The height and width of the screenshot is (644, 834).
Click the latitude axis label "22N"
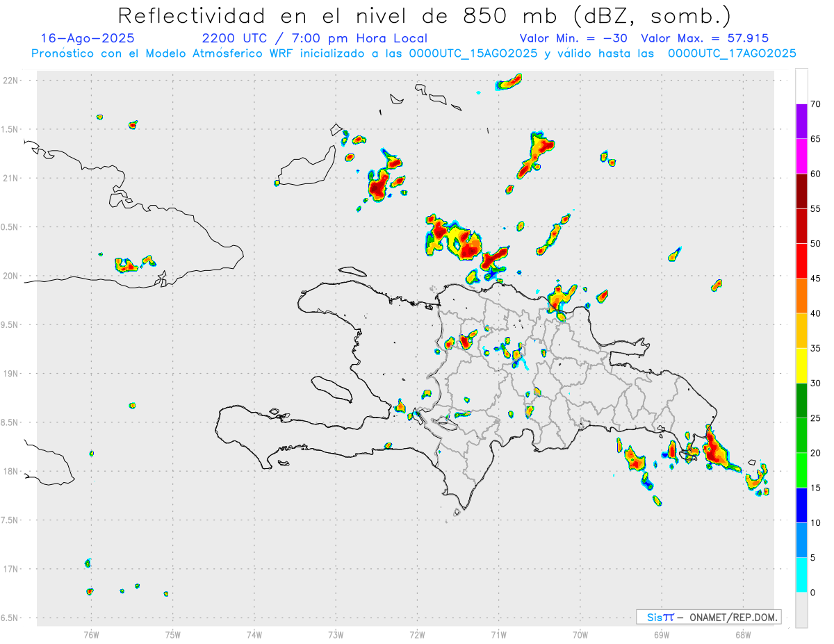pyautogui.click(x=12, y=81)
